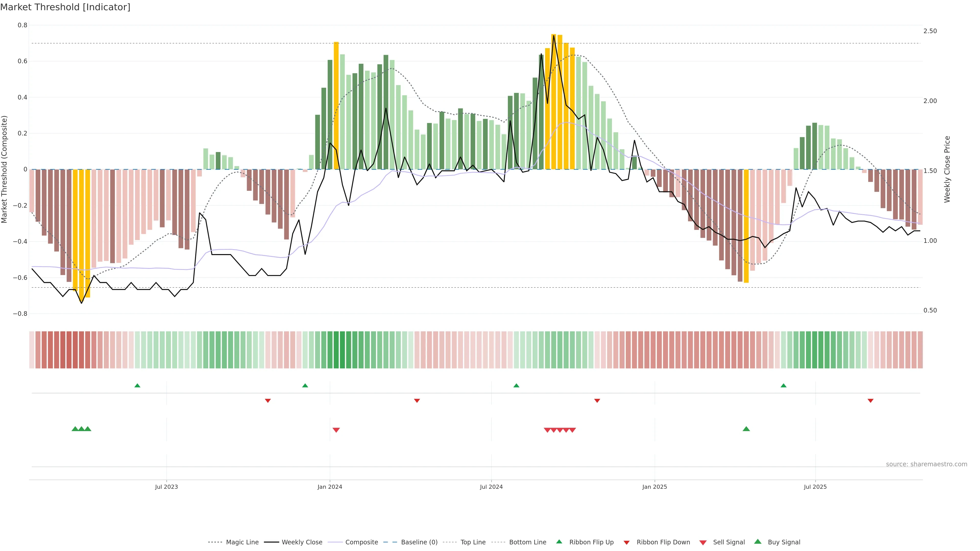Click the leftmost of three green buy triangles
The height and width of the screenshot is (551, 980).
coord(75,429)
